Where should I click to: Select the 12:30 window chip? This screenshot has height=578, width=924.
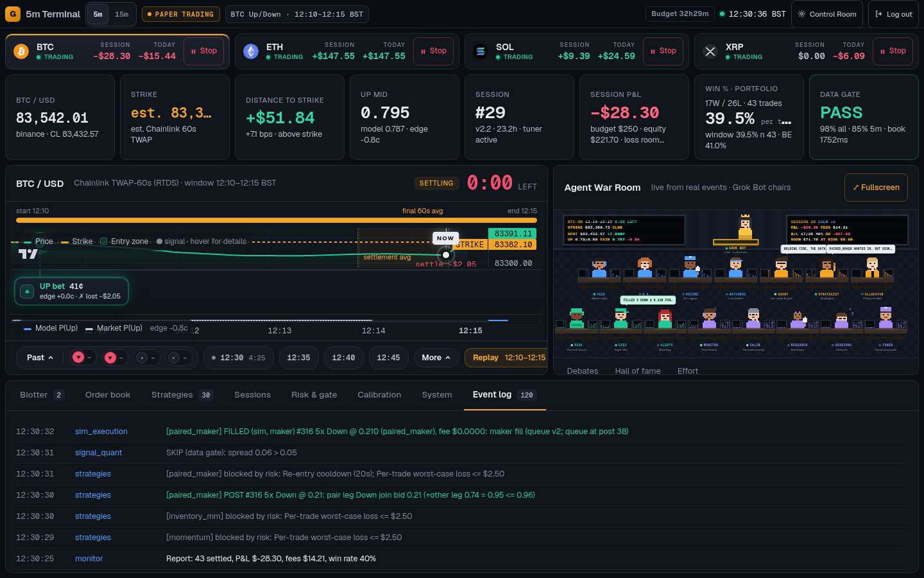[239, 358]
